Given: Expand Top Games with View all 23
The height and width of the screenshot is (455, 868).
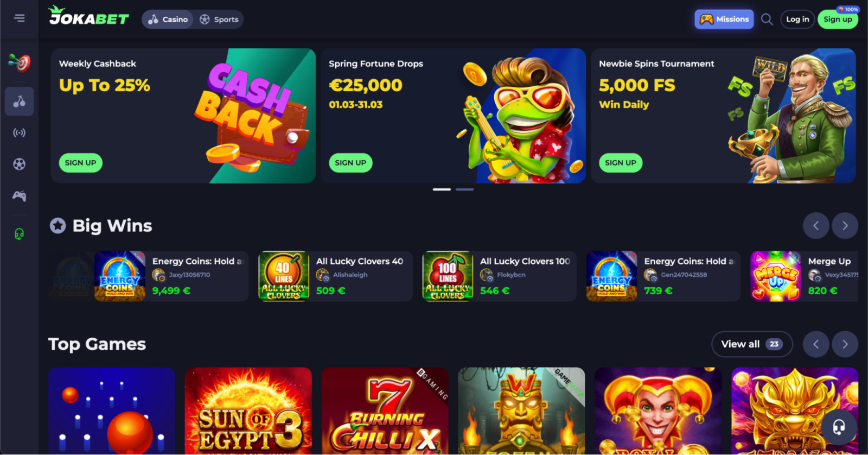Looking at the screenshot, I should (752, 344).
